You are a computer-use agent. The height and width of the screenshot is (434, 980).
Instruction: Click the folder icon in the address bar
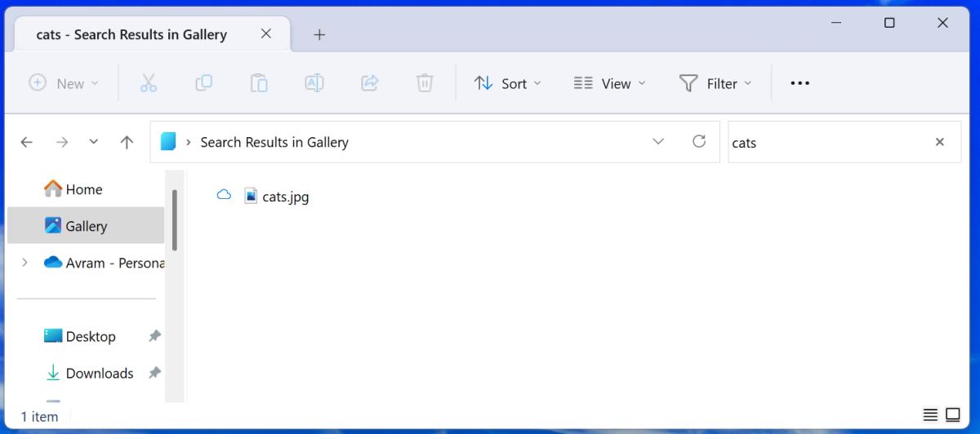(168, 142)
